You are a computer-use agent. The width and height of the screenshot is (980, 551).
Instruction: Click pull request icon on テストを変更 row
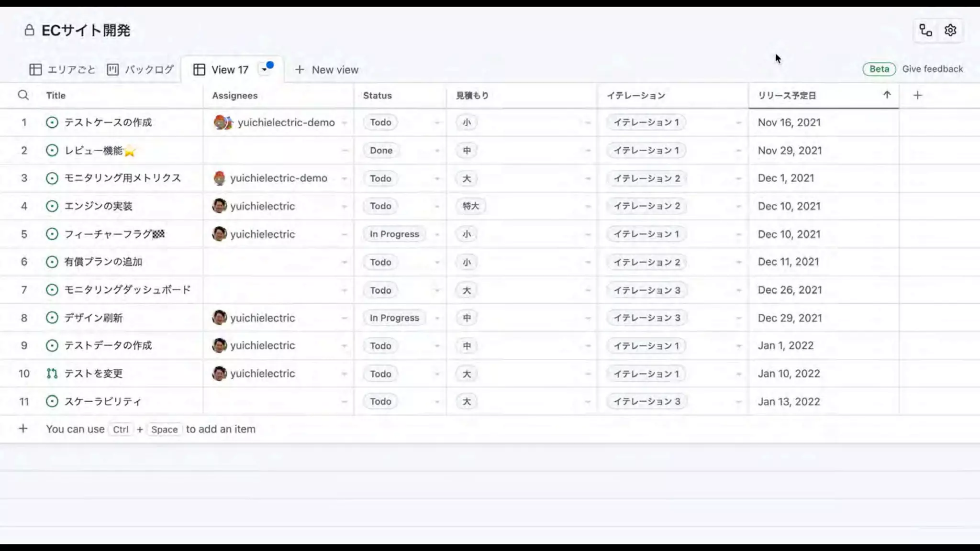(x=52, y=374)
